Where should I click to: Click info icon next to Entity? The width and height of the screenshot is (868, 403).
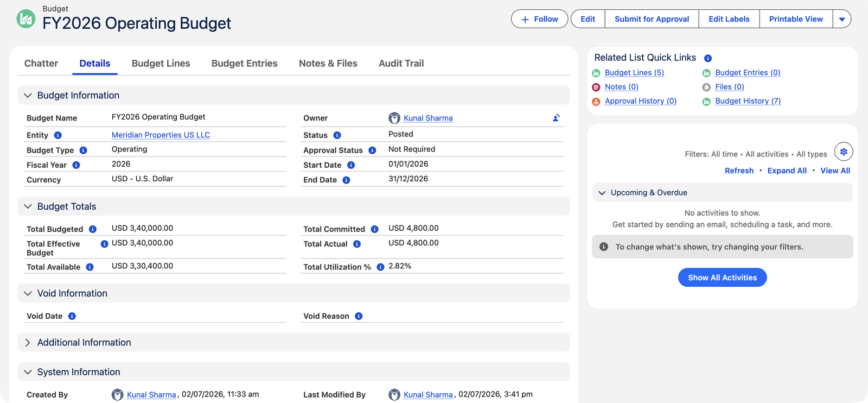(x=58, y=135)
